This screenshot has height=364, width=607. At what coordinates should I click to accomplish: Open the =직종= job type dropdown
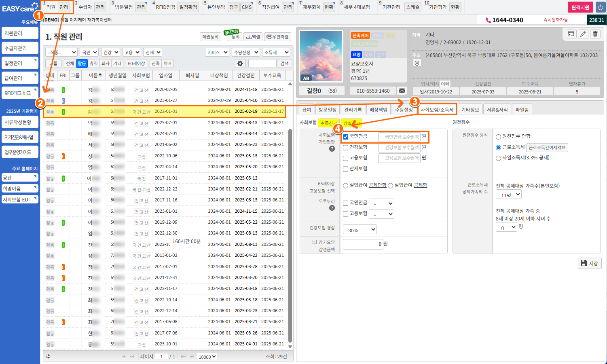pyautogui.click(x=62, y=52)
